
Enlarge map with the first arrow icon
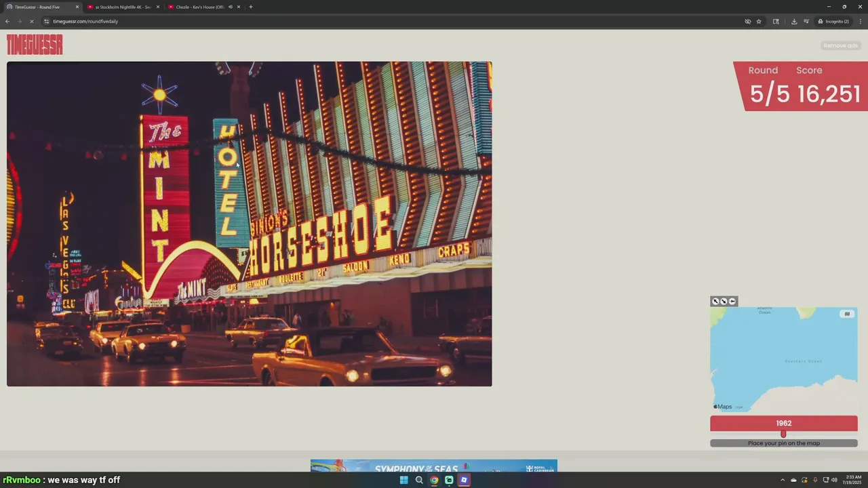pos(715,301)
